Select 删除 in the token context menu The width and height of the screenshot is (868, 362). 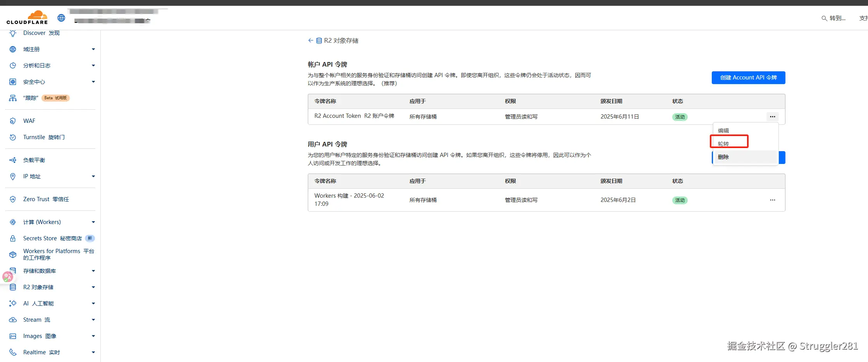[x=745, y=157]
